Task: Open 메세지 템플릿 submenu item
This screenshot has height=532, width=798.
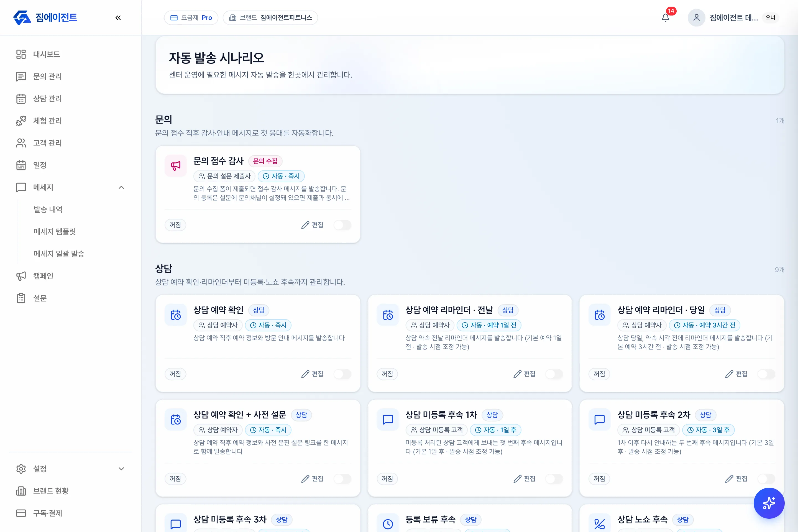Action: tap(55, 231)
